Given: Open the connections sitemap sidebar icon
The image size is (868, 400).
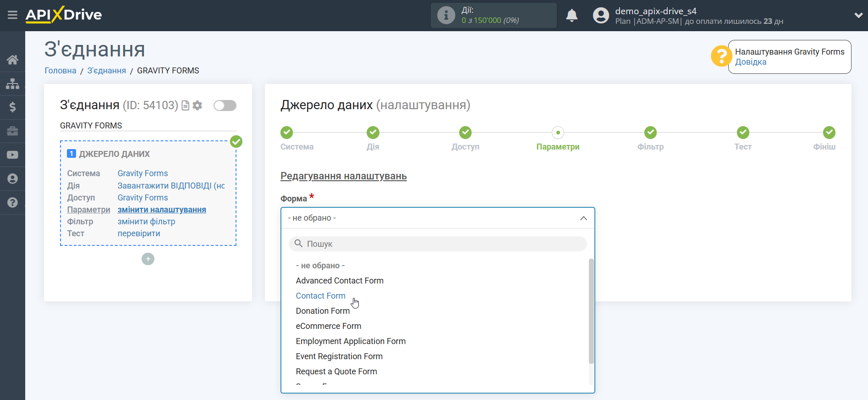Looking at the screenshot, I should [x=12, y=83].
